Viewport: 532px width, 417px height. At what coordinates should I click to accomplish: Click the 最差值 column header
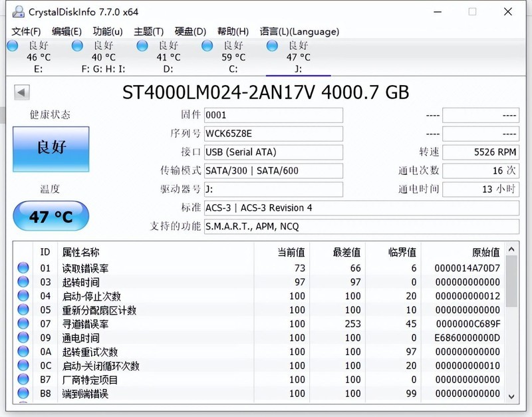[337, 252]
